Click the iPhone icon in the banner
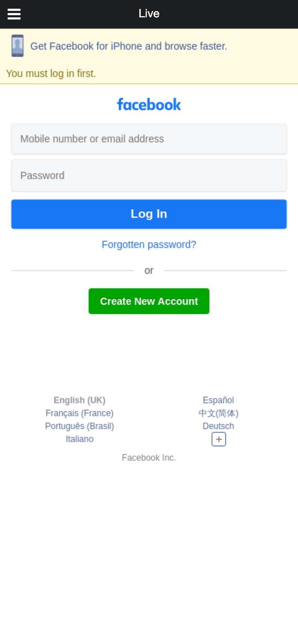Screen dimensions: 298x644 [18, 46]
